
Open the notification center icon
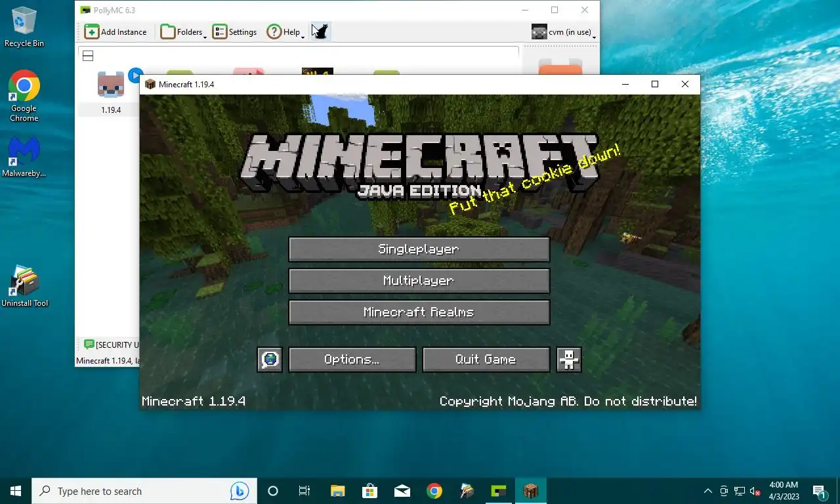tap(820, 491)
